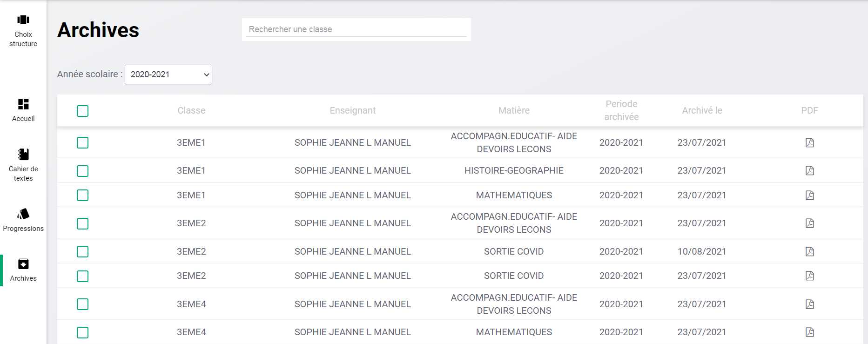Open PDF for 3EME1 ACCOMPAGN.EDUCATIF row
The width and height of the screenshot is (868, 344).
coord(810,142)
